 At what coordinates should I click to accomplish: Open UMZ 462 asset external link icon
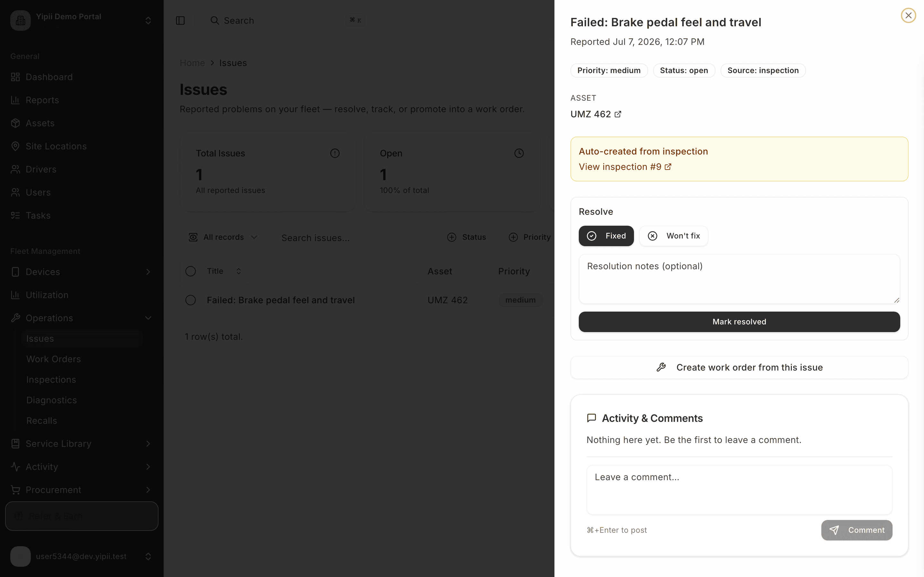(x=618, y=114)
